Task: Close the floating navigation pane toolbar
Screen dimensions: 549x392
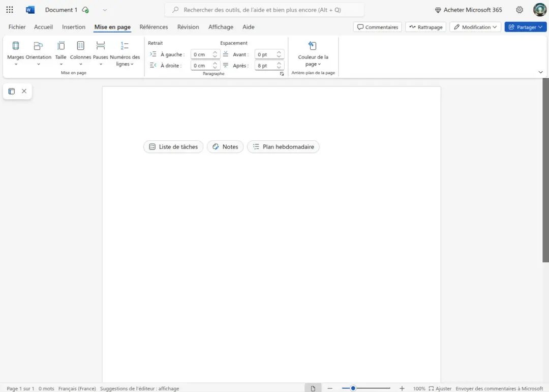Action: (24, 91)
